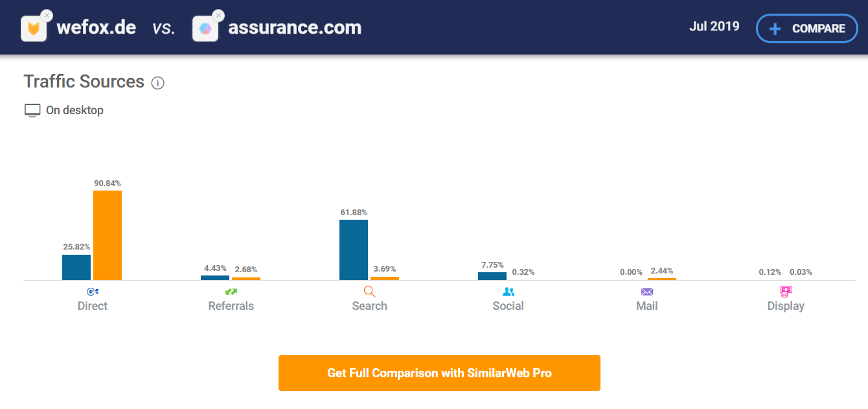Open the Traffic Sources info icon
Image resolution: width=868 pixels, height=409 pixels.
point(157,83)
